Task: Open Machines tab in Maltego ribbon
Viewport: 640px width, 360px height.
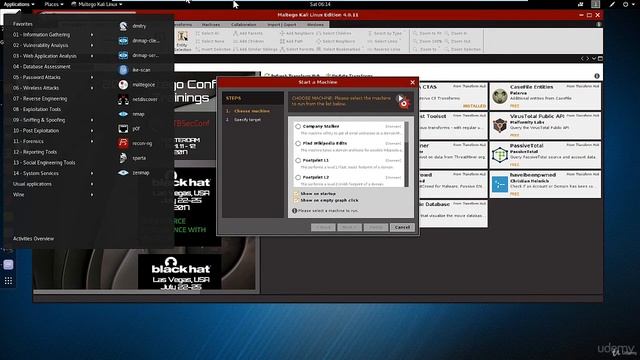Action: tap(211, 24)
